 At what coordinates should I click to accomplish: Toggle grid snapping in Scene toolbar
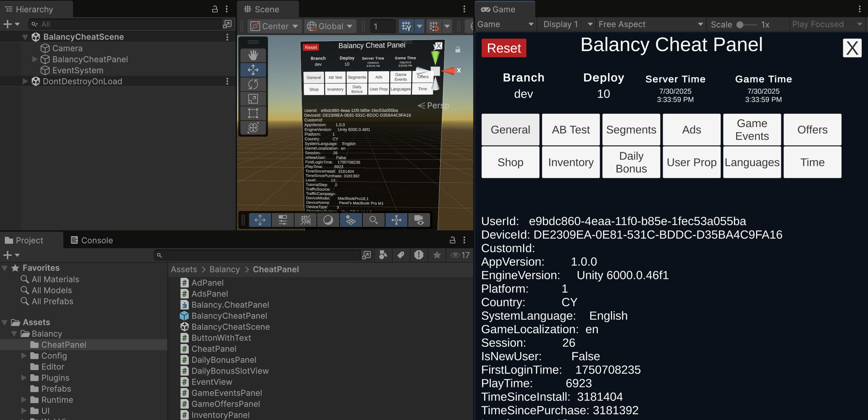pos(434,26)
